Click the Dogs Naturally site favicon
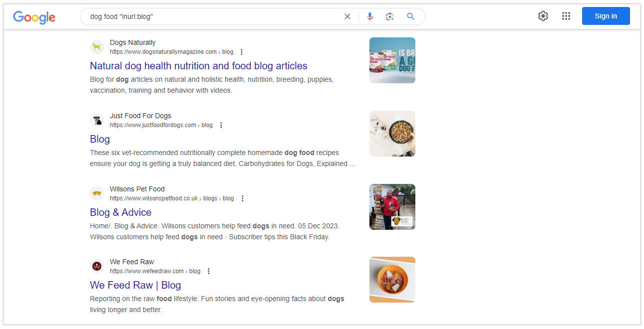The image size is (644, 329). (97, 47)
